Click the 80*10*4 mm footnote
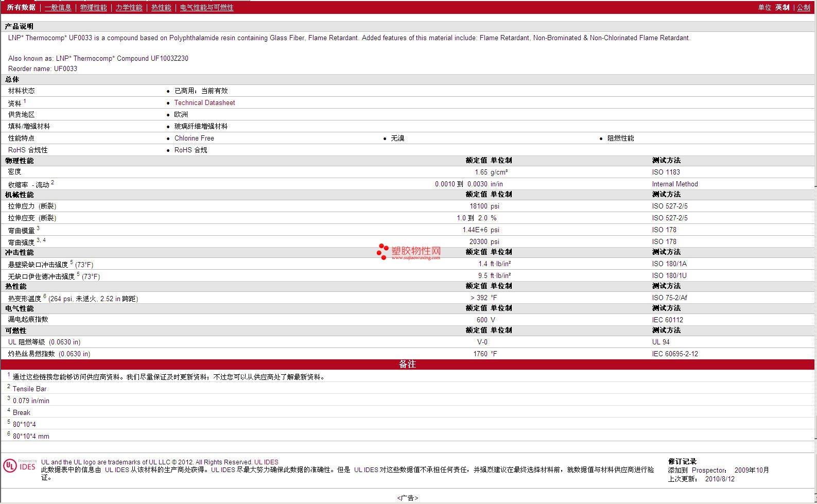Viewport: 817px width, 504px height. tap(31, 436)
